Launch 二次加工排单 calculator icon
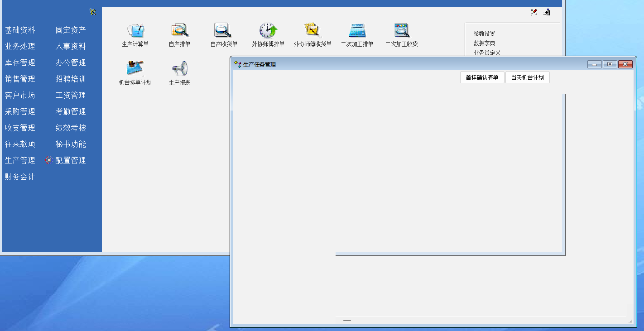This screenshot has width=644, height=331. (x=357, y=31)
